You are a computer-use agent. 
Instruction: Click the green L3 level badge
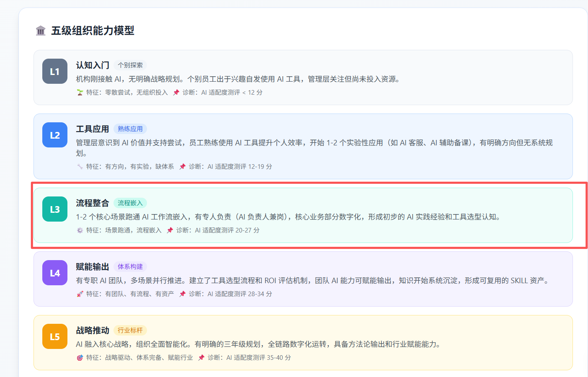pos(55,209)
